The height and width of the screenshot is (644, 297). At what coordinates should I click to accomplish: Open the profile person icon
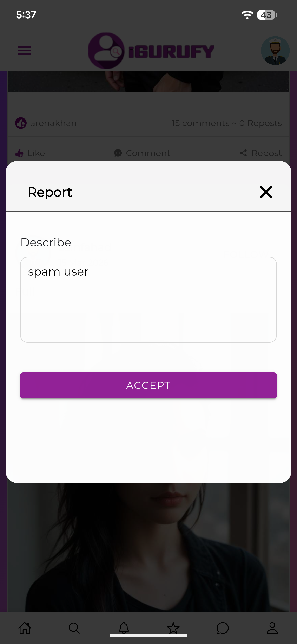click(272, 628)
